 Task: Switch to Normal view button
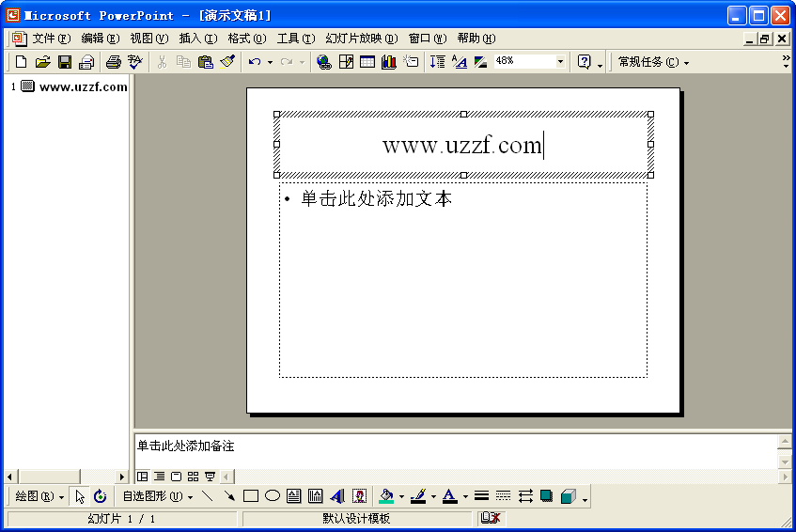tap(143, 477)
